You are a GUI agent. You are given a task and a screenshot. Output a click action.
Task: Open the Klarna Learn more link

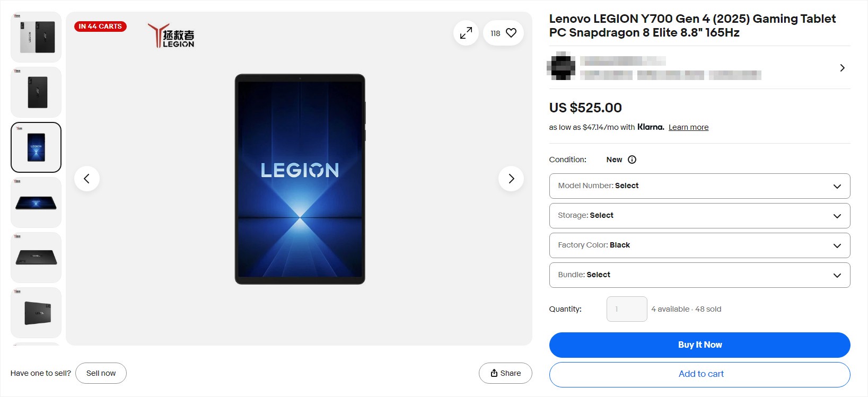point(688,127)
